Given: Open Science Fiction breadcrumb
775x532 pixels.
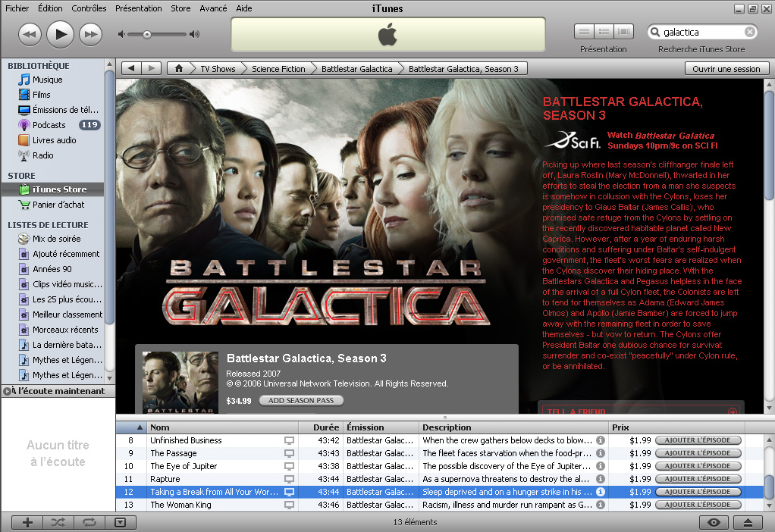Looking at the screenshot, I should 278,69.
